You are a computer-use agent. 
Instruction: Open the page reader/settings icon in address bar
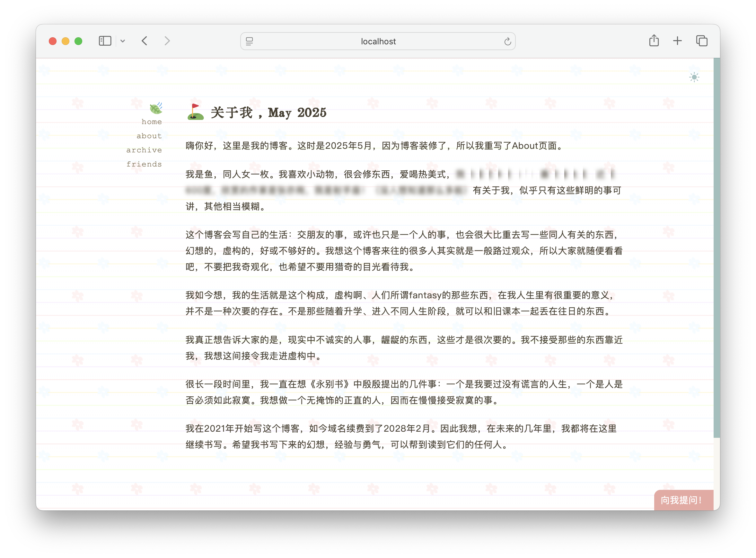[x=250, y=41]
